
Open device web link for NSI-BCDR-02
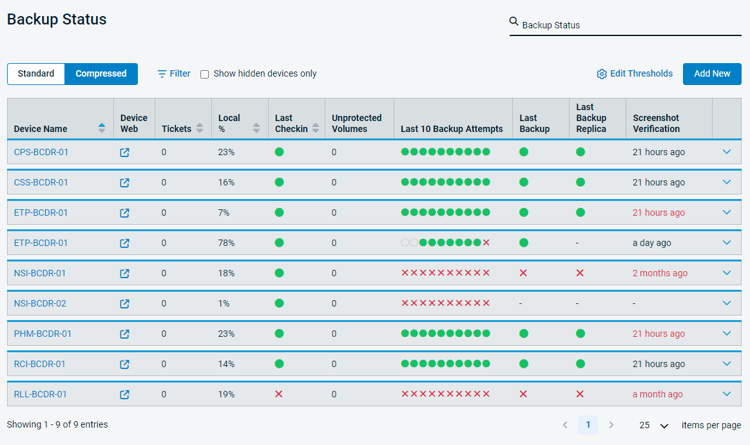click(124, 304)
